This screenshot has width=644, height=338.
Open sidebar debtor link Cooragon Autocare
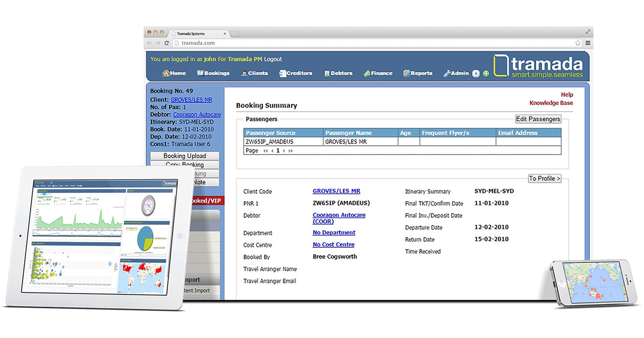tap(198, 114)
